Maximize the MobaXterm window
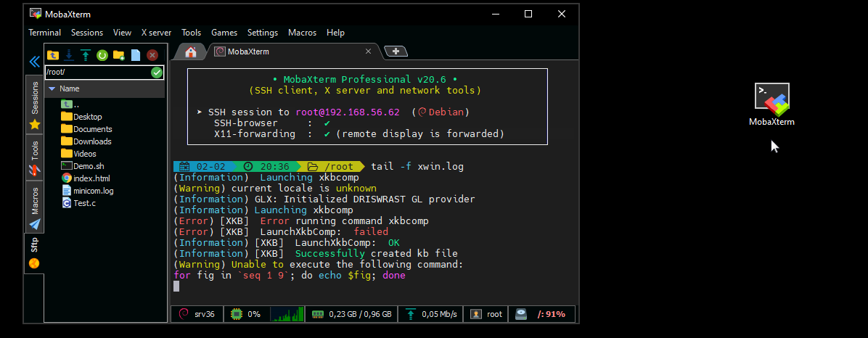Screen dimensions: 868x338 point(528,14)
